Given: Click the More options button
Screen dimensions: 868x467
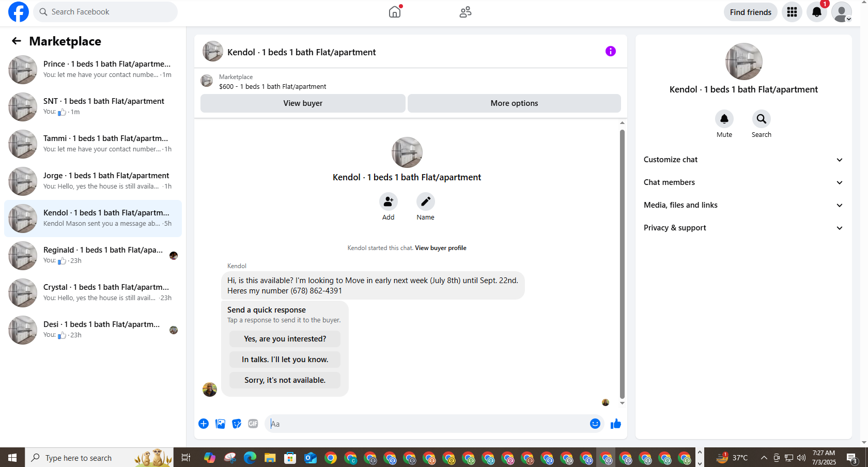Looking at the screenshot, I should click(514, 103).
